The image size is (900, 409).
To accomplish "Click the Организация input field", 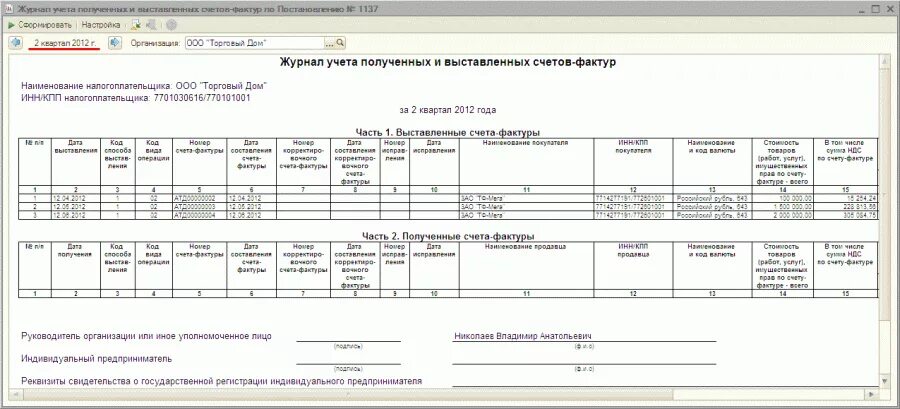I will pyautogui.click(x=254, y=43).
